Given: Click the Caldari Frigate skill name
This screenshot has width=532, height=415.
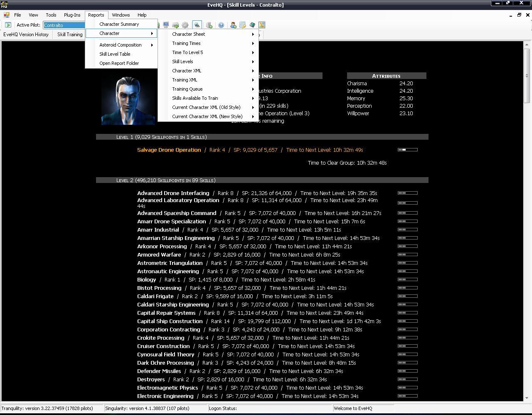Looking at the screenshot, I should (x=155, y=296).
